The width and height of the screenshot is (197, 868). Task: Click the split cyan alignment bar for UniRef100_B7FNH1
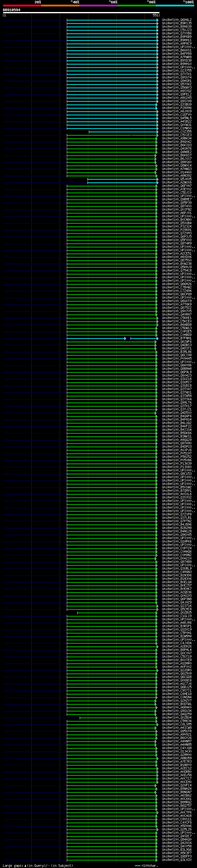(x=112, y=338)
